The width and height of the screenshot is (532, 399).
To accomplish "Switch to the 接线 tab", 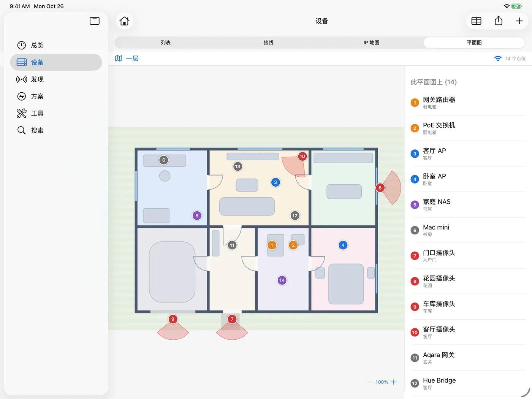I will tap(269, 43).
